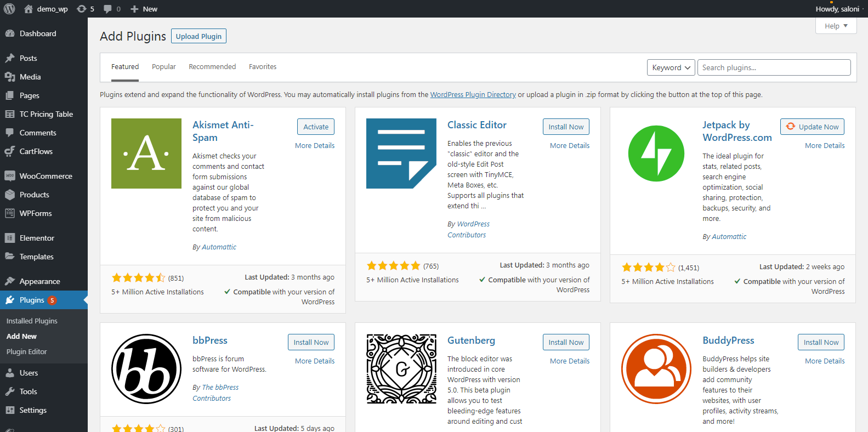Click the Comments sidebar icon
This screenshot has height=432, width=868.
tap(10, 133)
